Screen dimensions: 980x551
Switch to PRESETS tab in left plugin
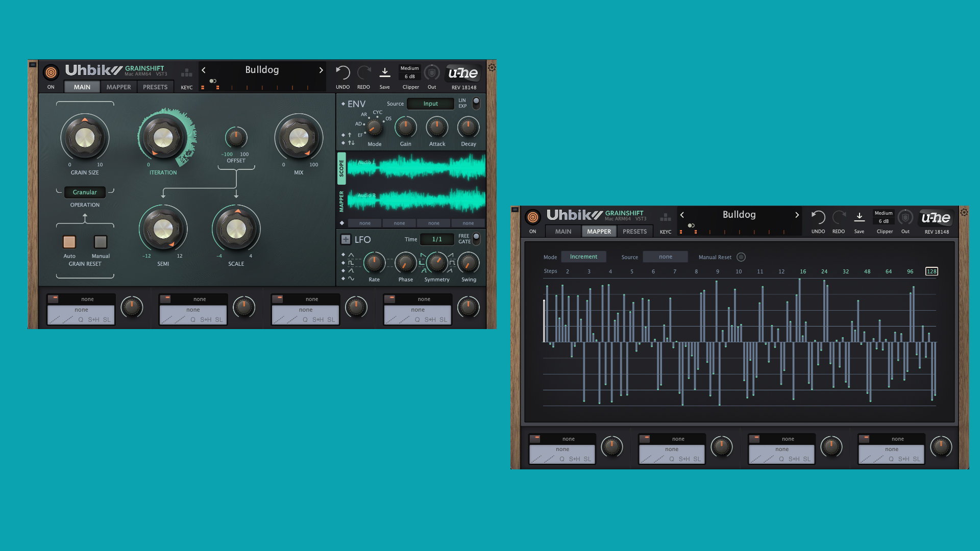coord(155,87)
